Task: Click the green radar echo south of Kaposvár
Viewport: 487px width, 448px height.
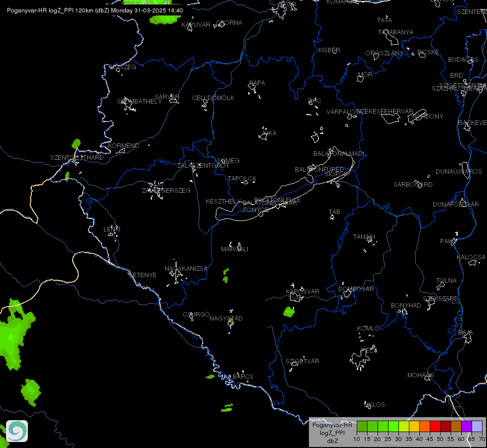Action: (x=289, y=312)
